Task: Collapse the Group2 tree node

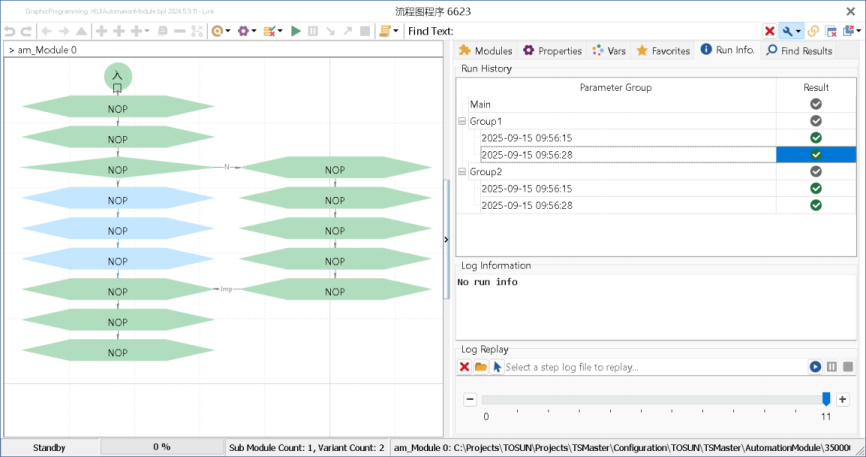Action: click(462, 172)
